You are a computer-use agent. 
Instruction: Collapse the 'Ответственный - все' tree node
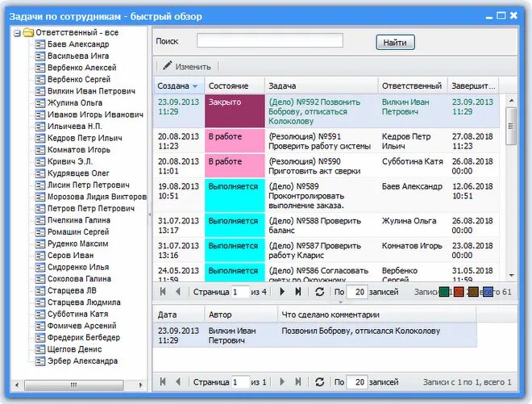(x=17, y=33)
